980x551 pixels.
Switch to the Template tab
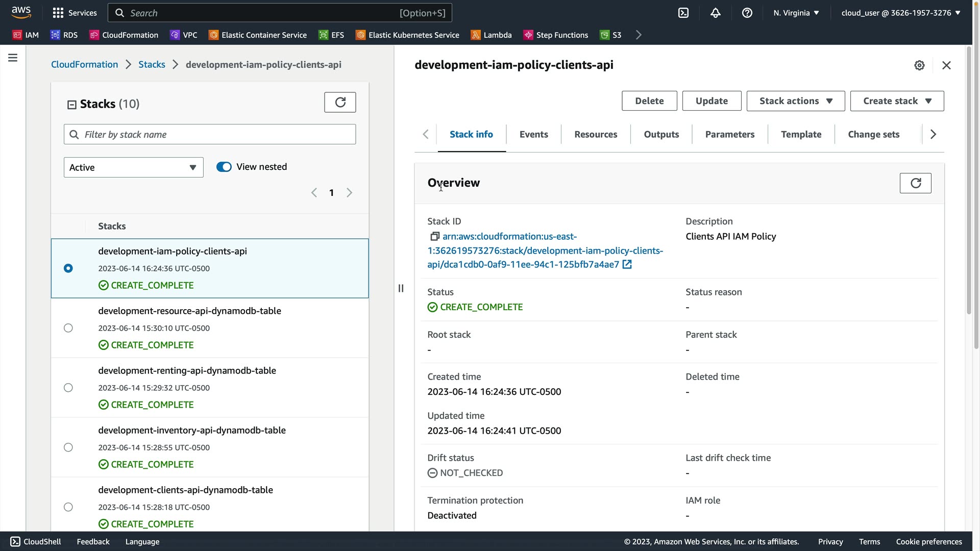coord(801,134)
